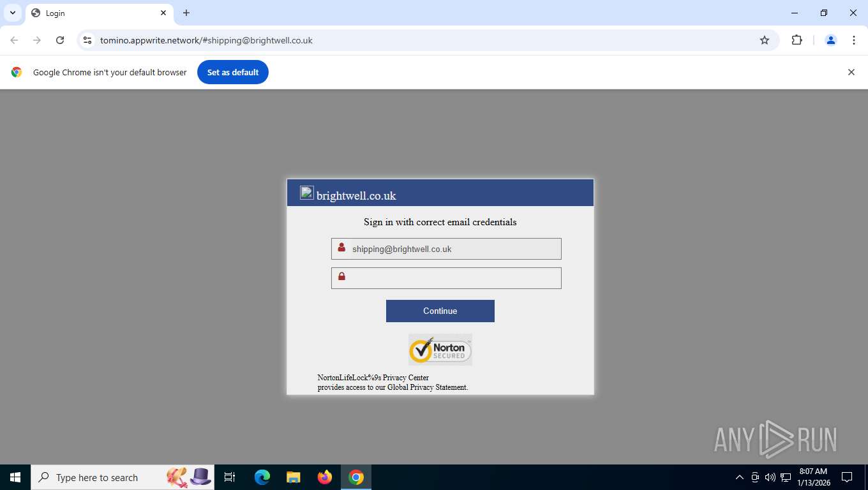Screen dimensions: 868x490
Task: Open a new tab with plus button
Action: click(x=186, y=13)
